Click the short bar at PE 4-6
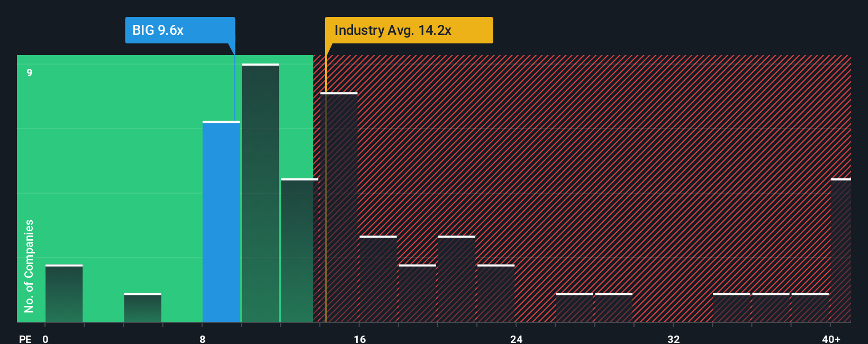This screenshot has height=344, width=868. tap(142, 308)
